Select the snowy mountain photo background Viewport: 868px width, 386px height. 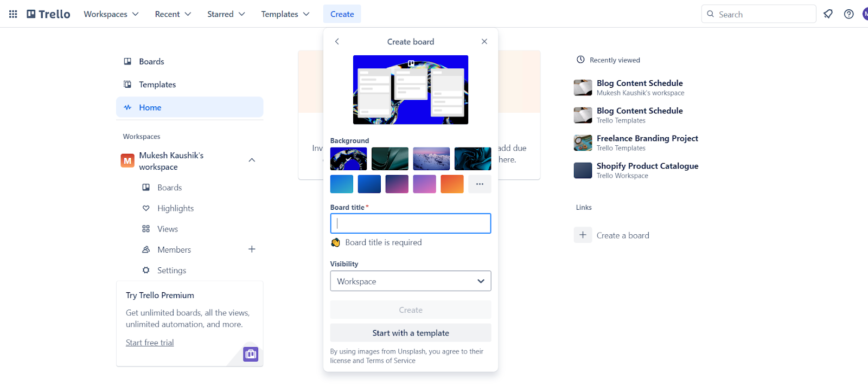point(431,159)
